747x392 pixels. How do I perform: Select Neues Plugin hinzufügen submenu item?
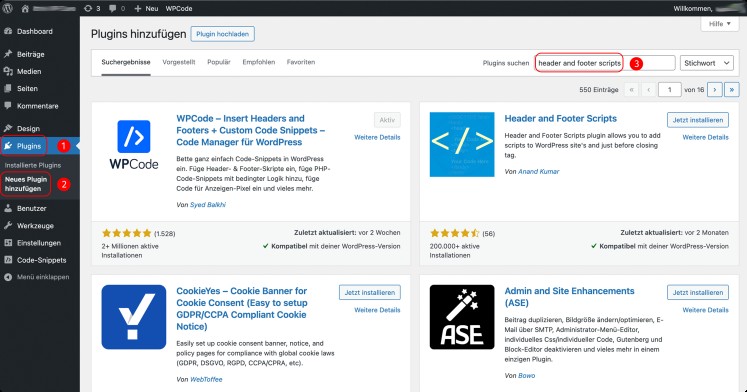click(x=26, y=184)
